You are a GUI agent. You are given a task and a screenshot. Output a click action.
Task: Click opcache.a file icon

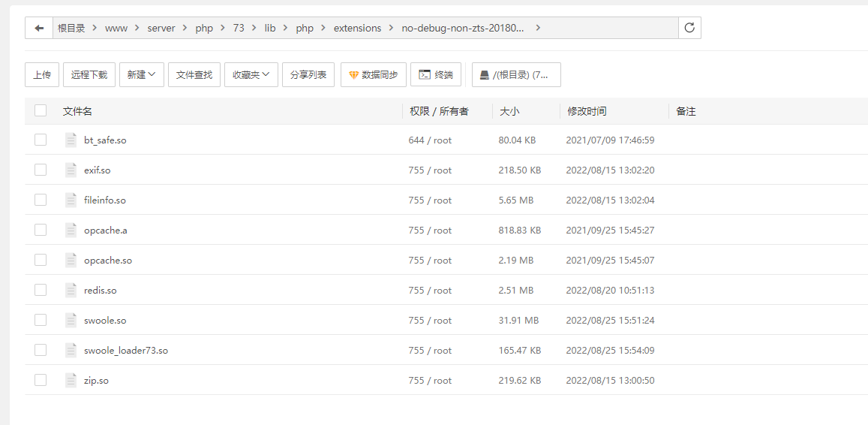71,230
